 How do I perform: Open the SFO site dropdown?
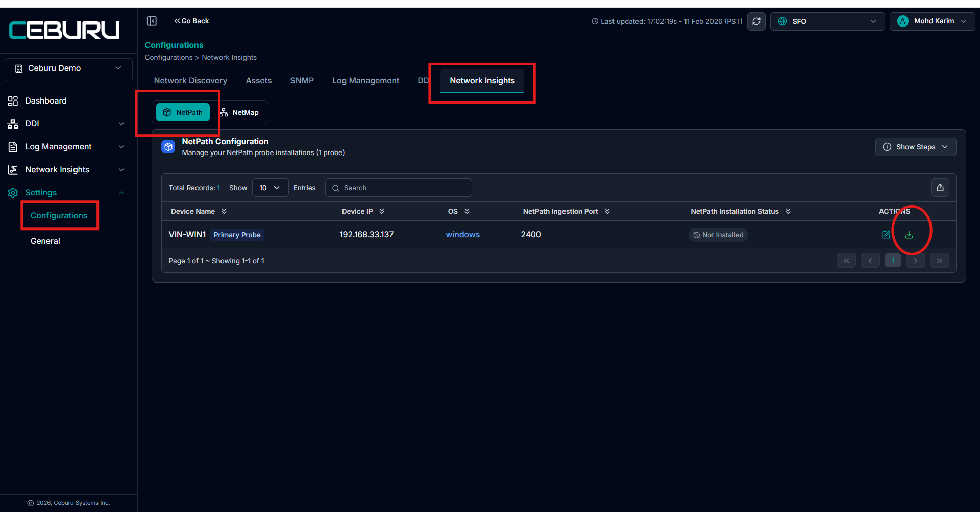coord(827,21)
